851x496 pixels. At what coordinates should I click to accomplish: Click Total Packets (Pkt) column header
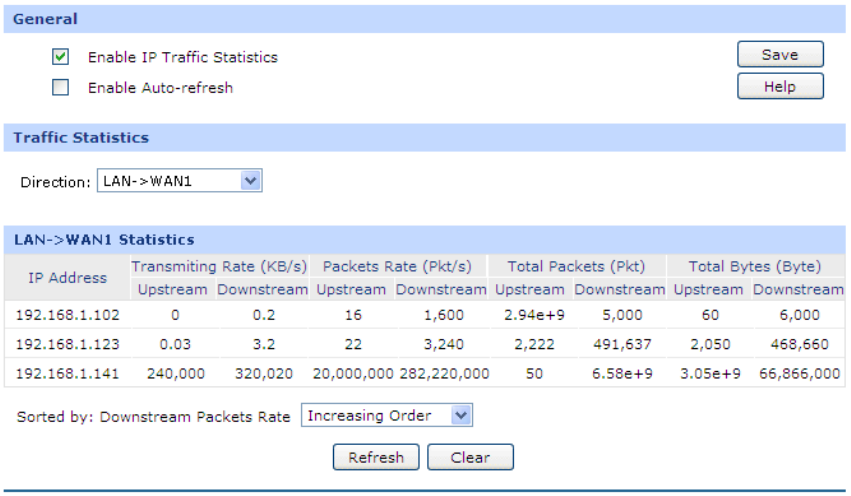point(578,266)
